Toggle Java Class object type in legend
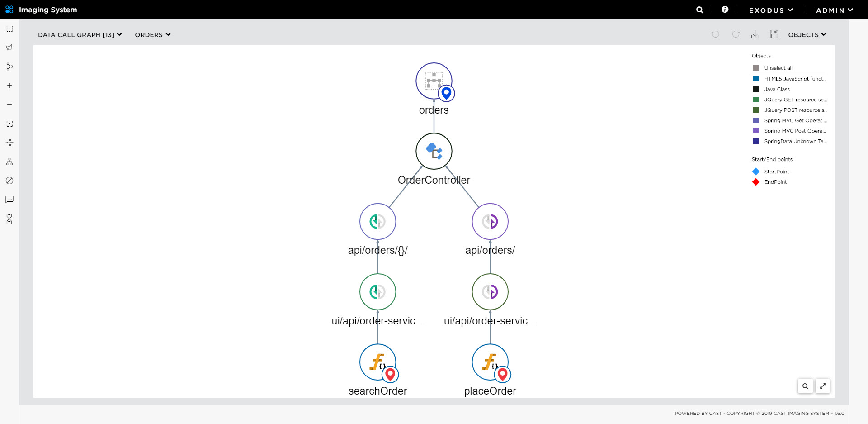 click(x=756, y=89)
